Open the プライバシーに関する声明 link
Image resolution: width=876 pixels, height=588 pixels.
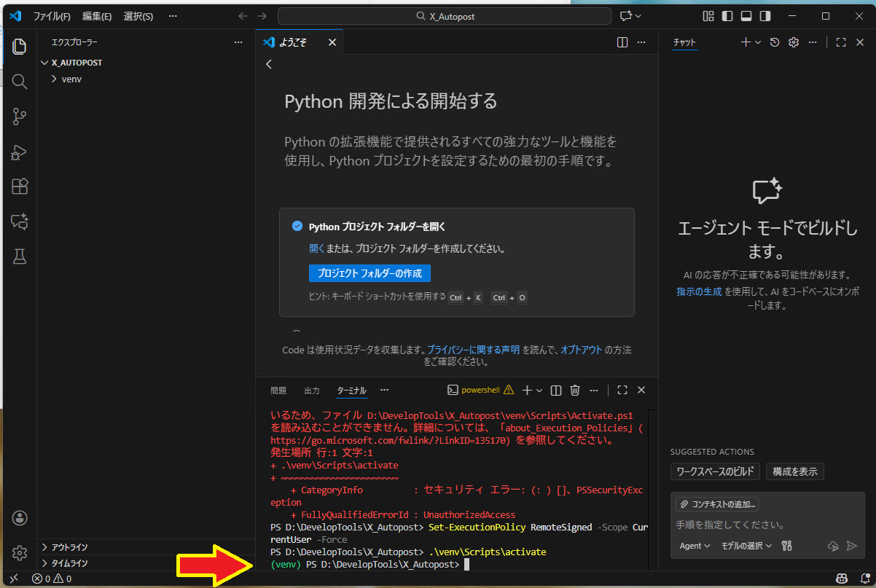tap(473, 350)
